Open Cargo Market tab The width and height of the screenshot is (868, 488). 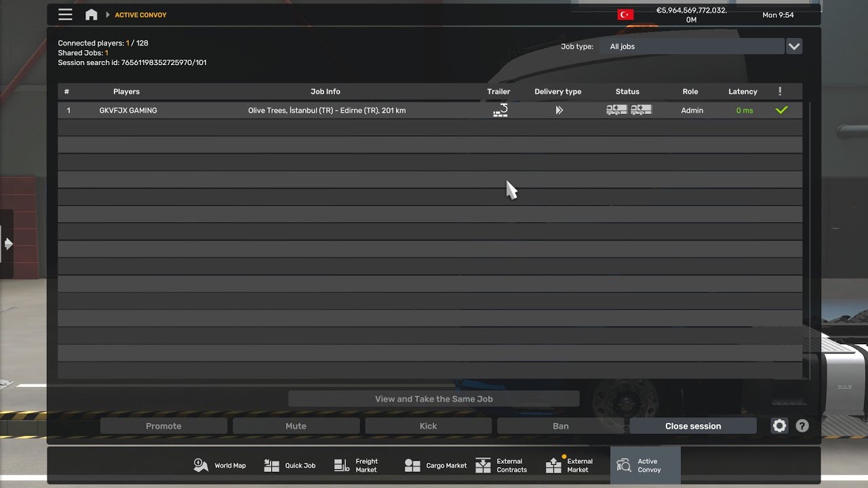(435, 466)
